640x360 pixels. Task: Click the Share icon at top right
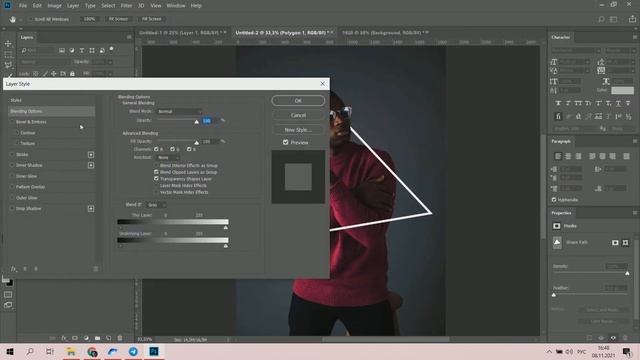point(632,19)
